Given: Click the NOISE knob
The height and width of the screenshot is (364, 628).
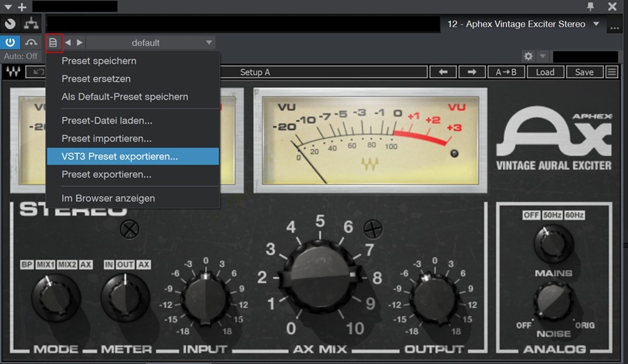Looking at the screenshot, I should click(x=553, y=301).
